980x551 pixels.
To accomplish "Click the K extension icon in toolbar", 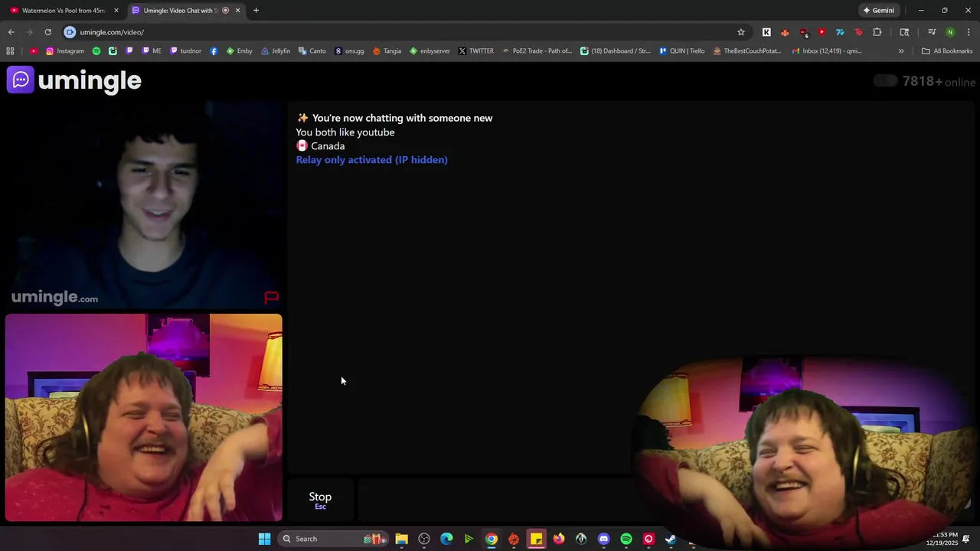I will tap(766, 32).
